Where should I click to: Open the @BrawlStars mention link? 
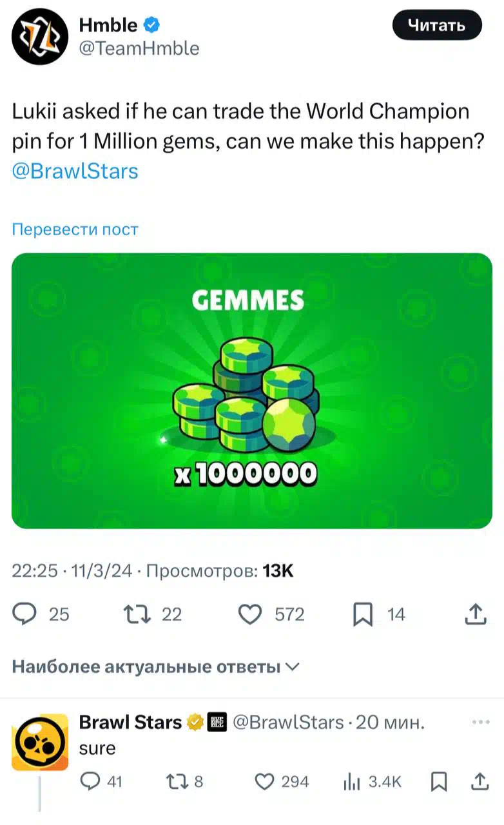coord(75,171)
